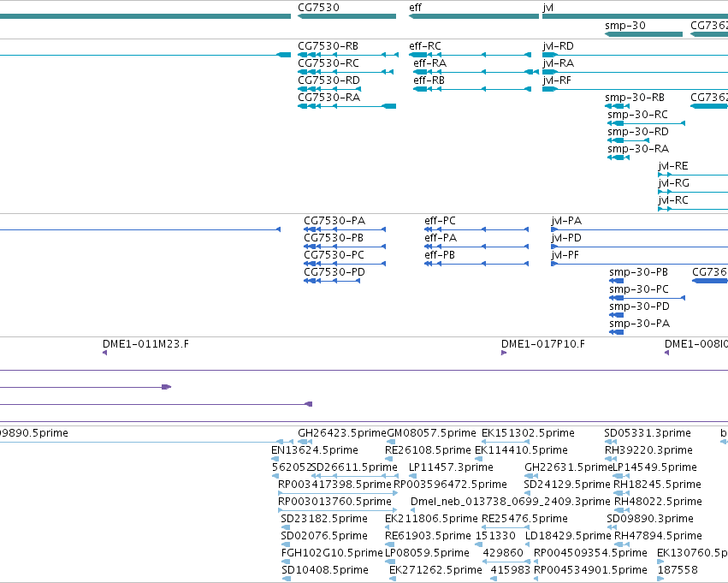This screenshot has width=728, height=583.
Task: Select transcript CG7530-RC
Action: tap(346, 72)
